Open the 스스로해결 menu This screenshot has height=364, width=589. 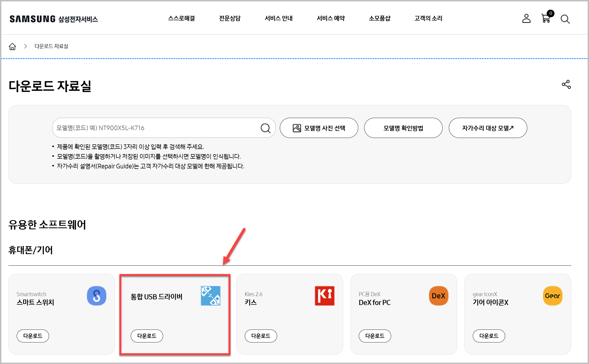coord(181,18)
